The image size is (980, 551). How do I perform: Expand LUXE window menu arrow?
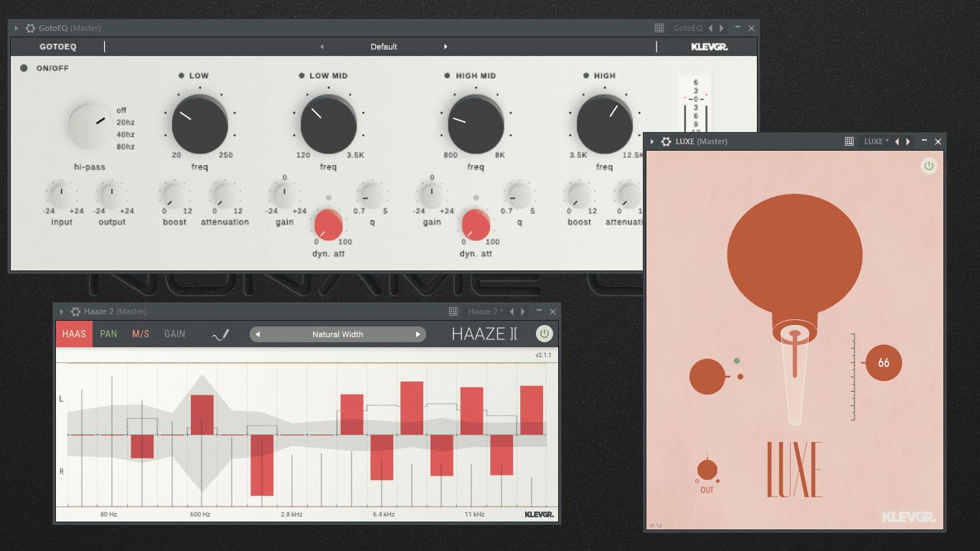652,141
